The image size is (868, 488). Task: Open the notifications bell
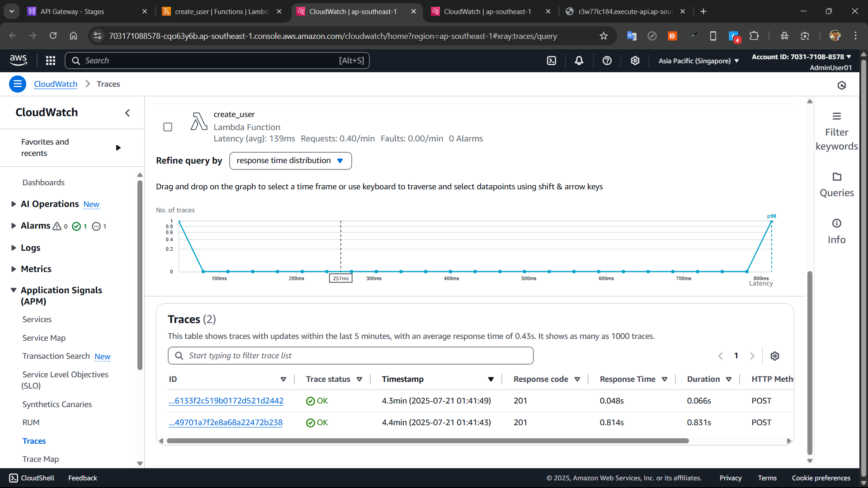tap(579, 61)
